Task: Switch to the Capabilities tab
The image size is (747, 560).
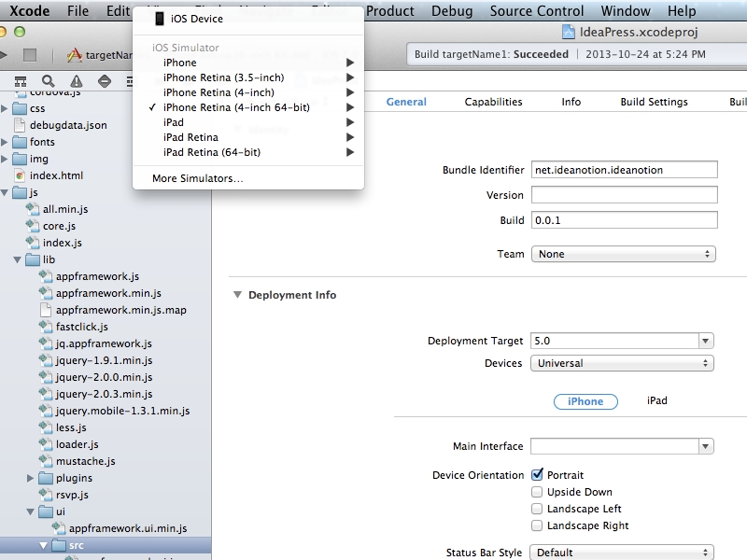Action: tap(494, 102)
